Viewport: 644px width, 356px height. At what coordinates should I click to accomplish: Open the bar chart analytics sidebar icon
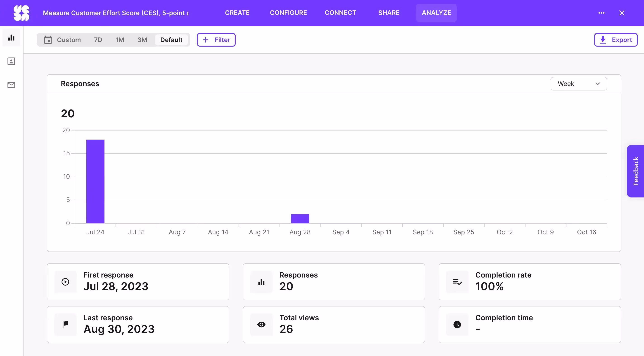click(11, 38)
